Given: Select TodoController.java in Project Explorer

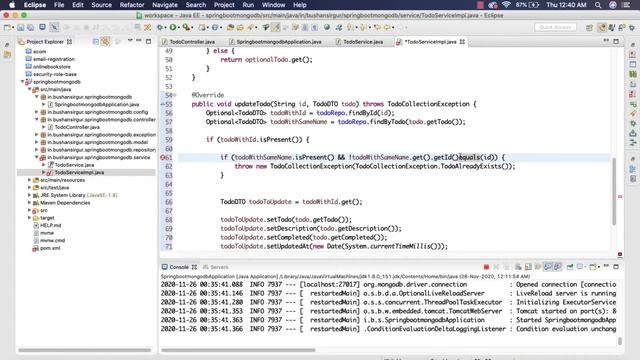Looking at the screenshot, I should pos(77,127).
